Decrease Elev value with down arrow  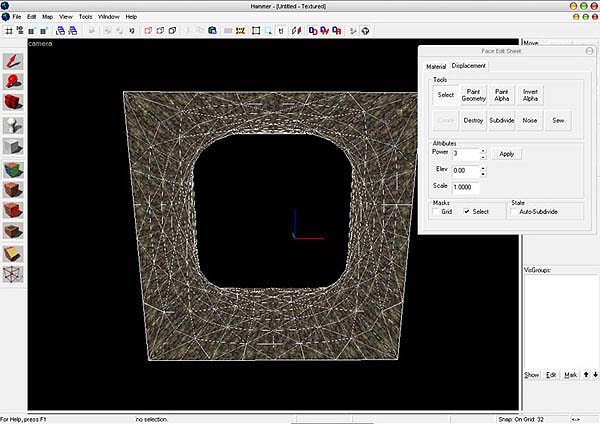click(483, 174)
